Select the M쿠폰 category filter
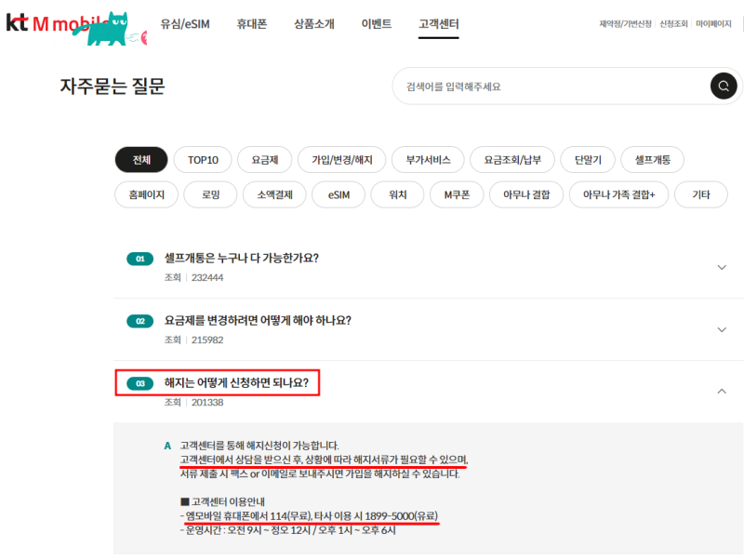This screenshot has height=560, width=744. (x=457, y=194)
